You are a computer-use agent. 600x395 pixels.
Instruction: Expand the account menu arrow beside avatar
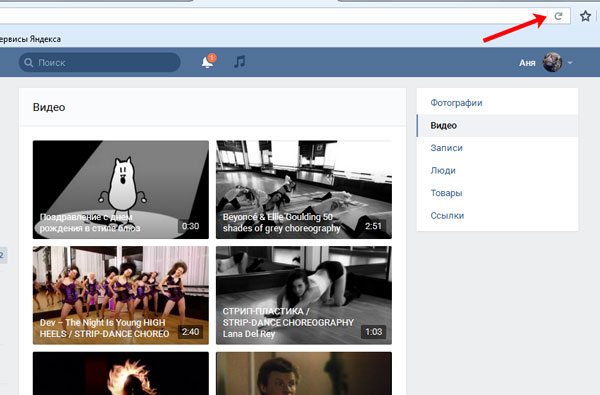570,63
